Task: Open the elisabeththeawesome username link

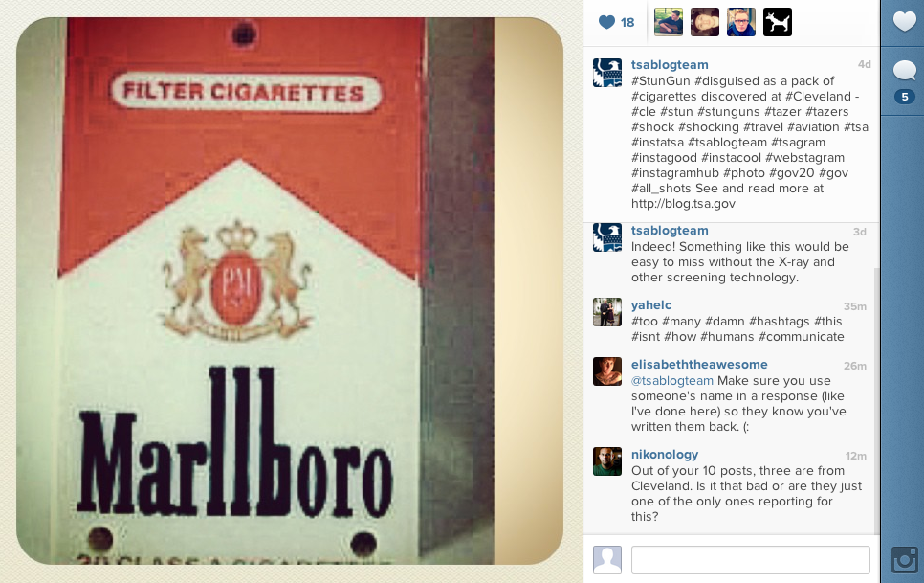Action: pos(699,365)
